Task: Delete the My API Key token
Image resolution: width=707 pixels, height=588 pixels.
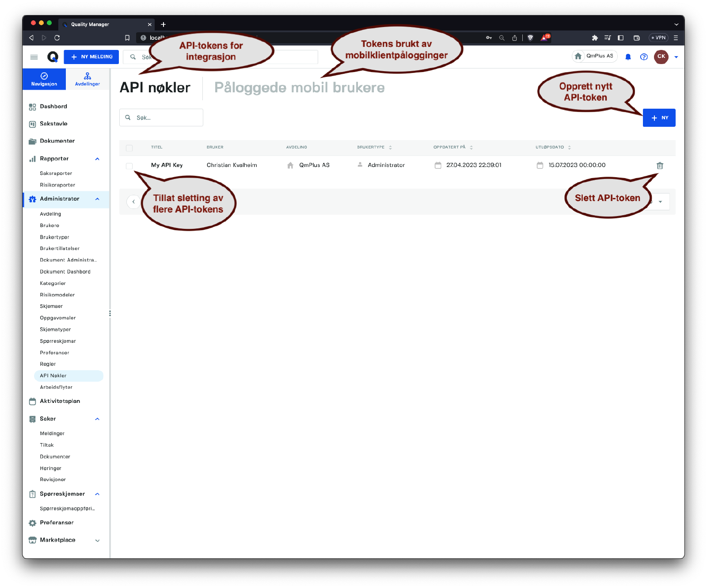Action: click(660, 166)
